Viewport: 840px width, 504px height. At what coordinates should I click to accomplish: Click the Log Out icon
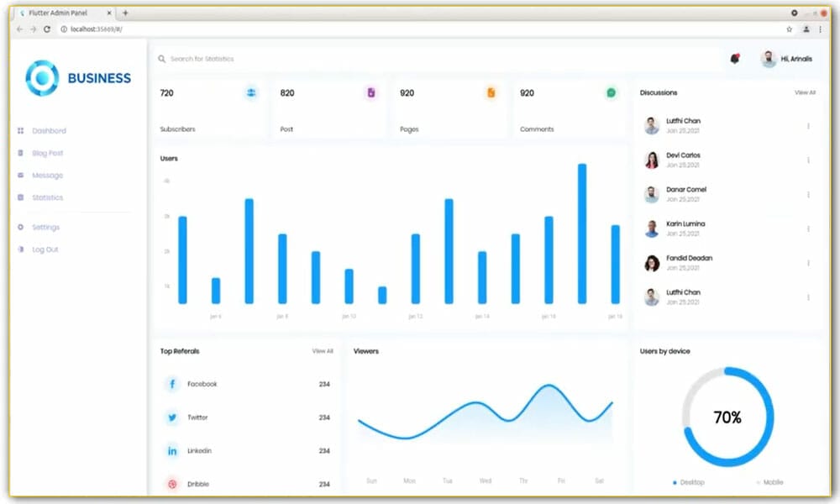20,249
